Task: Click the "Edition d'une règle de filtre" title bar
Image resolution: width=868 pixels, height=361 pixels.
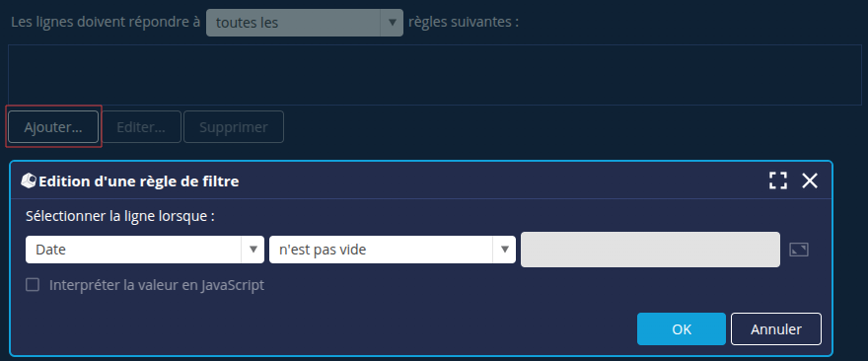Action: click(388, 180)
